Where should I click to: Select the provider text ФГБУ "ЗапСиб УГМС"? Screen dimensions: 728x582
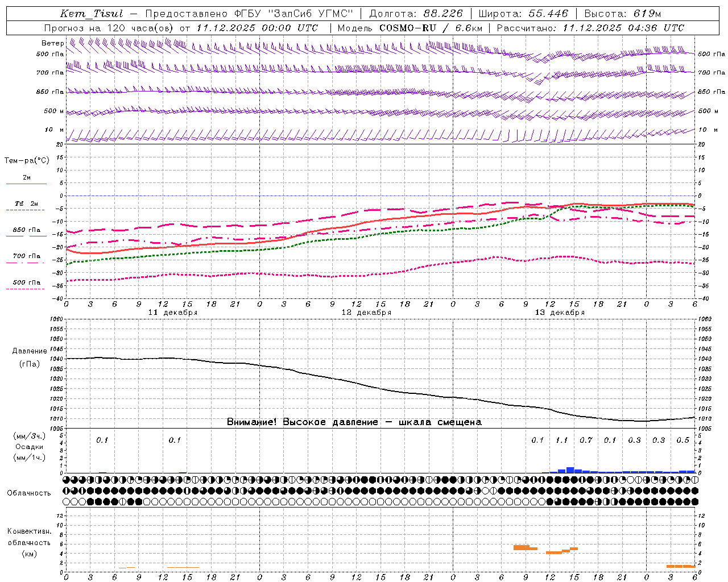tap(293, 14)
